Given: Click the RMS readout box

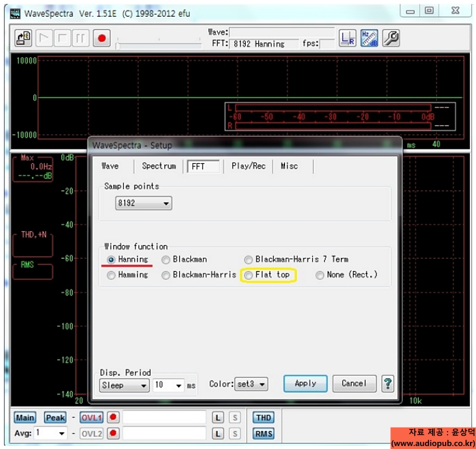Looking at the screenshot, I should pyautogui.click(x=33, y=272).
